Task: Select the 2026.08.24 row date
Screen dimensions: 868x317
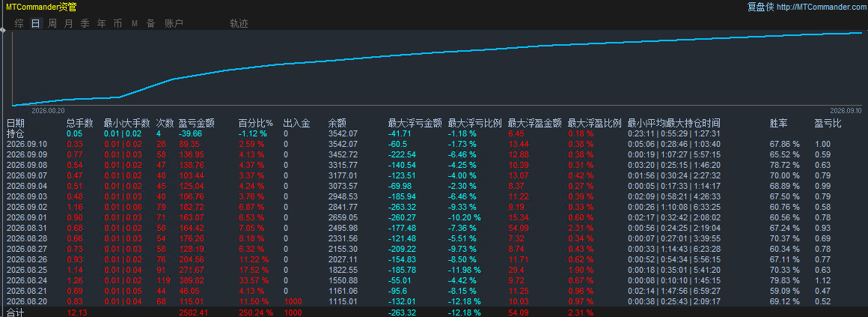Action: click(26, 280)
